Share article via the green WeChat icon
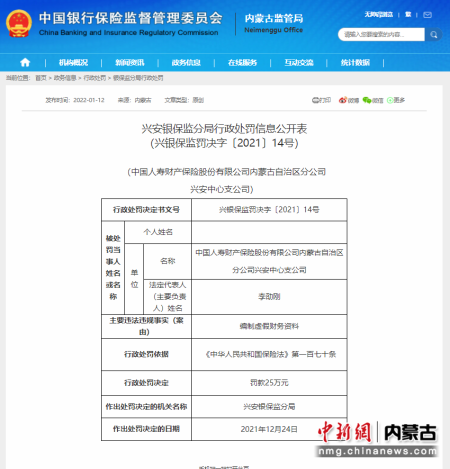This screenshot has width=450, height=469. point(367,100)
